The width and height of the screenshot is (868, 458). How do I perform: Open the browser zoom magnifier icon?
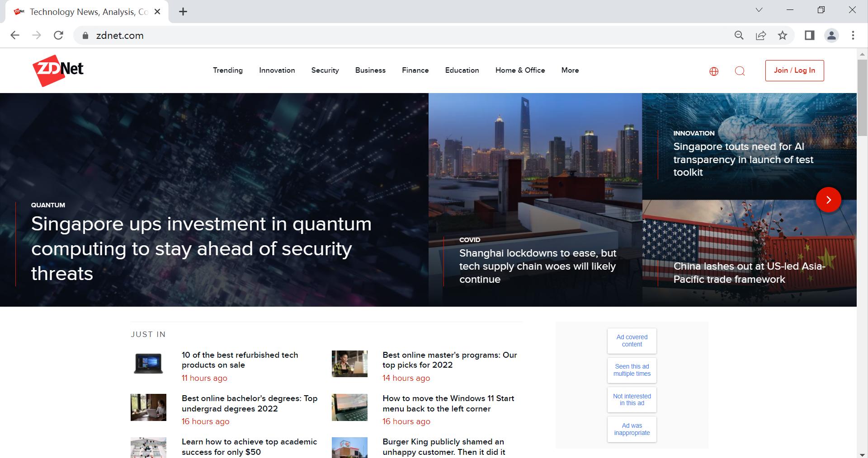[x=739, y=36]
